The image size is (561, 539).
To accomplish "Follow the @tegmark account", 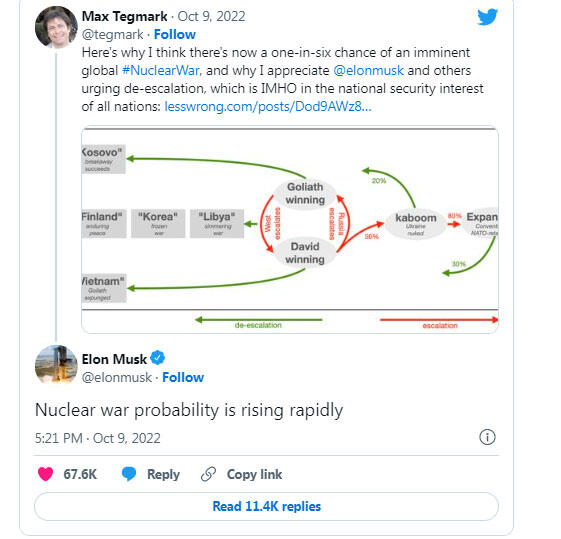I will pyautogui.click(x=175, y=34).
